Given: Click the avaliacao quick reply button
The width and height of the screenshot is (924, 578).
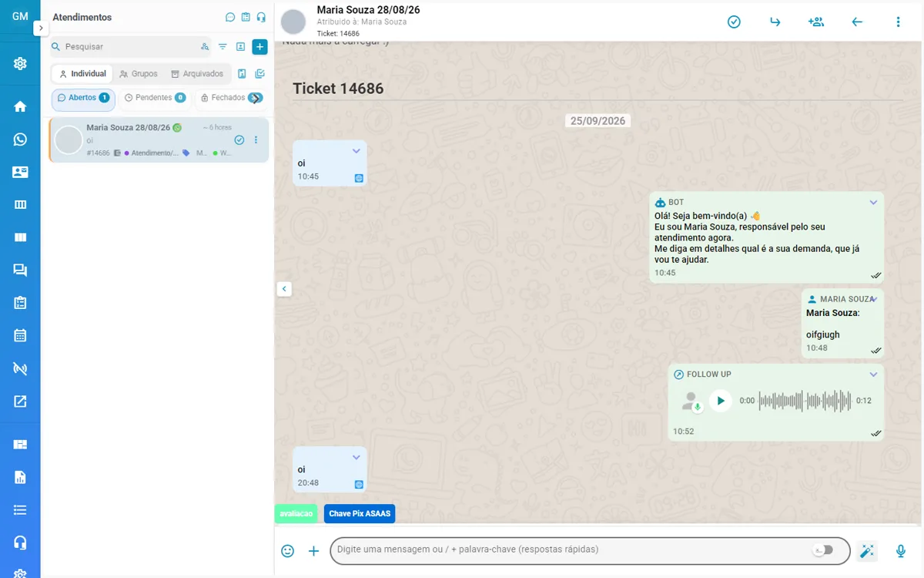Looking at the screenshot, I should (296, 513).
